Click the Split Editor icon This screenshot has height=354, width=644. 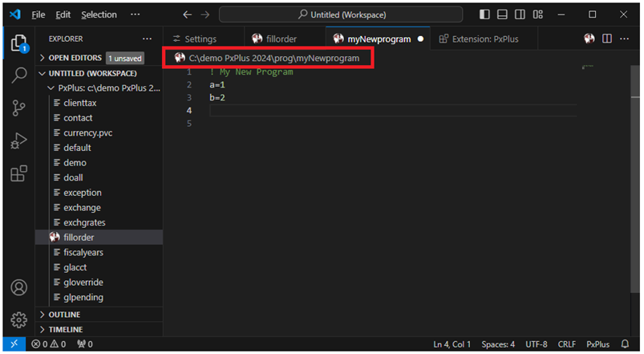tap(607, 39)
